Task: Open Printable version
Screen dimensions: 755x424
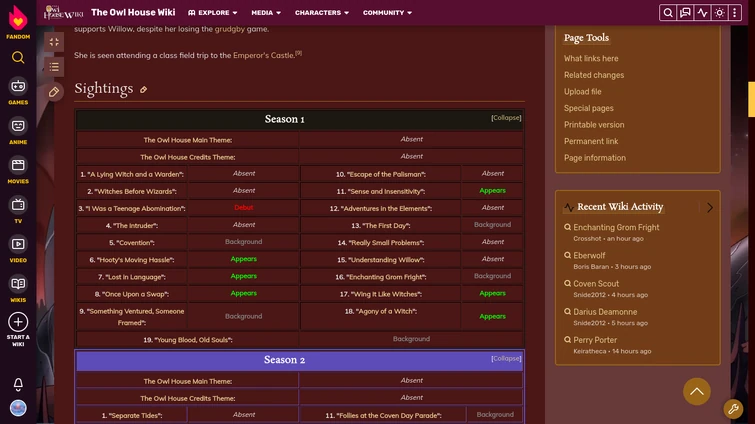Action: pos(594,125)
